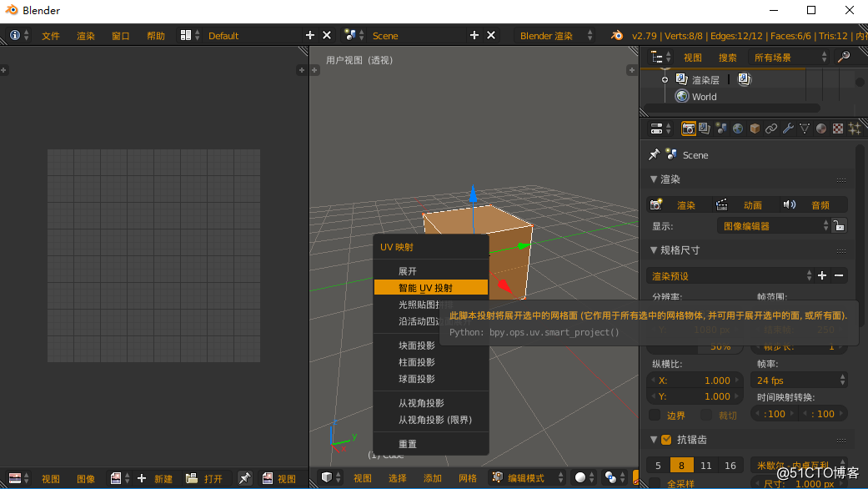Open the outliner editor type selector
This screenshot has height=489, width=868.
660,57
